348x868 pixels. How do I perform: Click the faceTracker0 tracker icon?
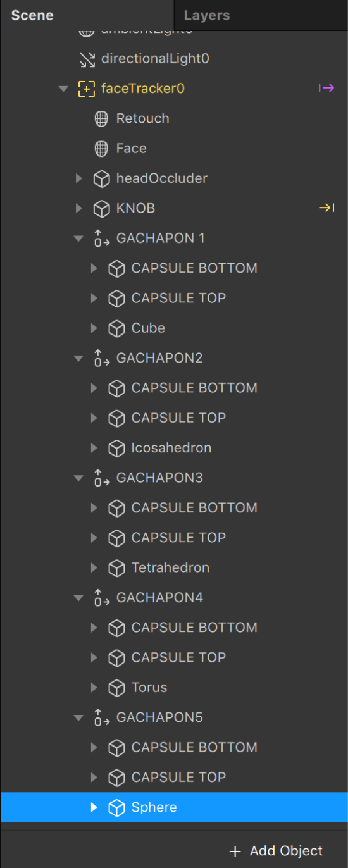87,89
